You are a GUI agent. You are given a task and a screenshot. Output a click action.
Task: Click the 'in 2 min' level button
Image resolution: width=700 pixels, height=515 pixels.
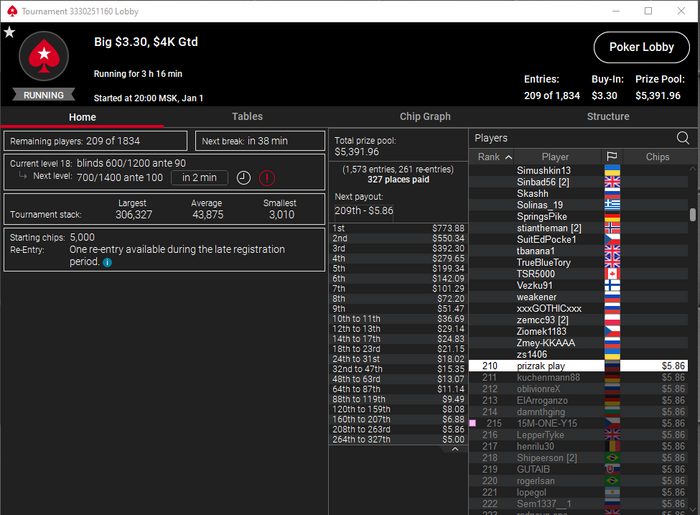pos(199,178)
